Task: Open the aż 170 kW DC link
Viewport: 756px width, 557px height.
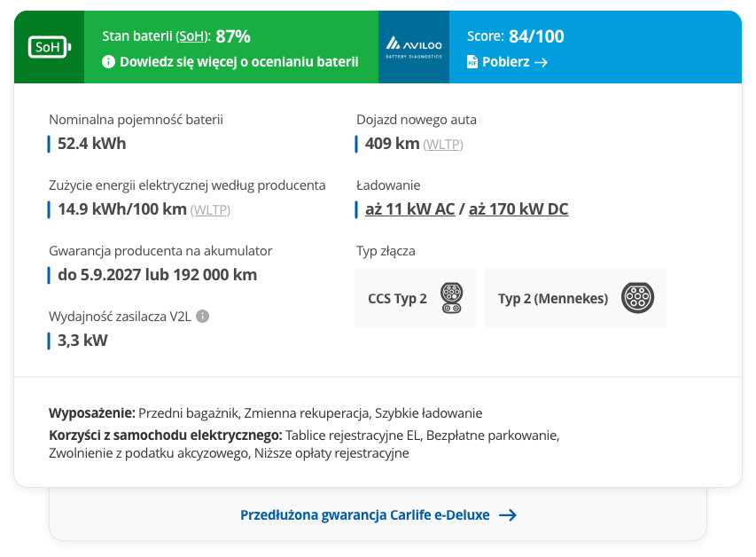Action: (x=518, y=209)
